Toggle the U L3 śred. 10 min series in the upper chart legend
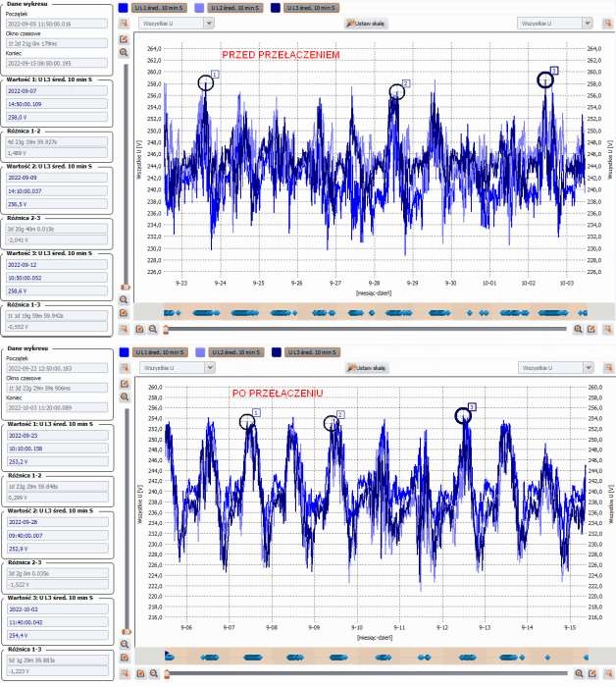 (x=311, y=8)
